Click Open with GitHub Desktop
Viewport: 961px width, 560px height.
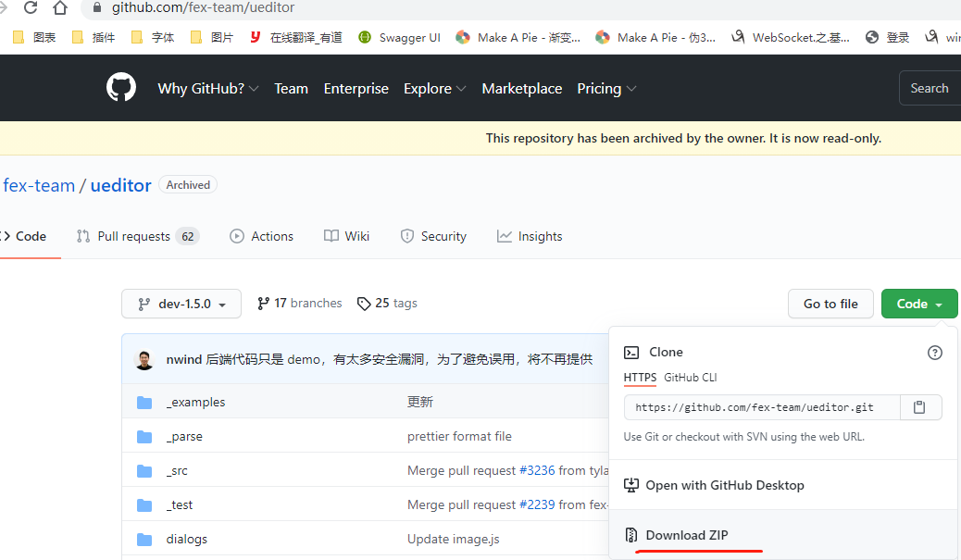pyautogui.click(x=724, y=485)
